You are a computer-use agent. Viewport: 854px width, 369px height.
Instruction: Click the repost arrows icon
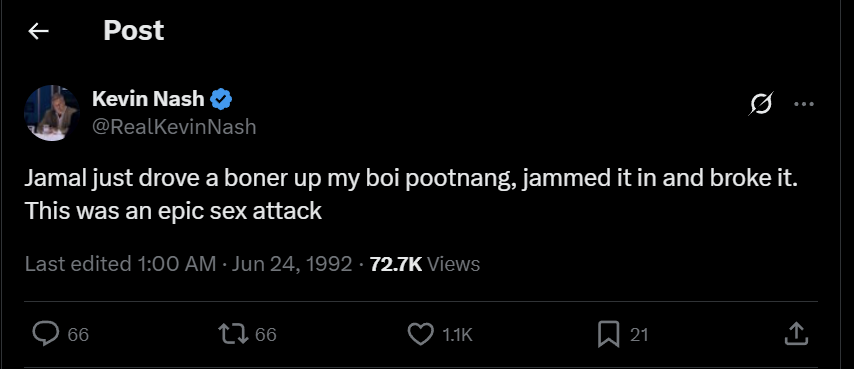tap(233, 334)
